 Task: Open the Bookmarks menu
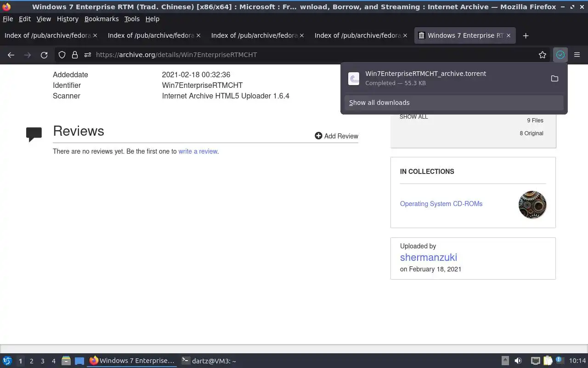point(102,19)
